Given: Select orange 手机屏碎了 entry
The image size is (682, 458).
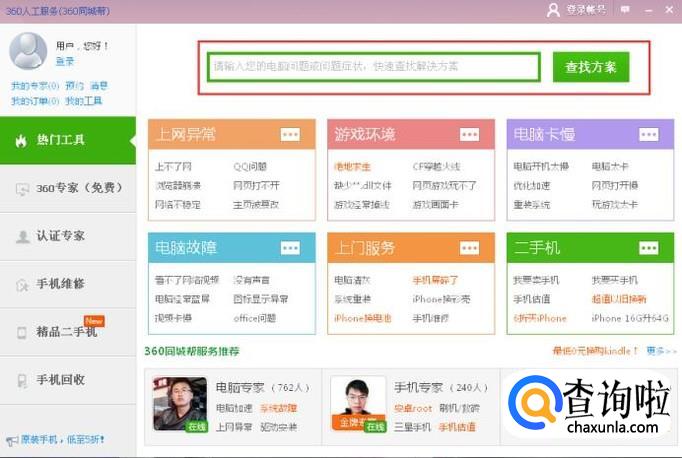Looking at the screenshot, I should click(435, 280).
